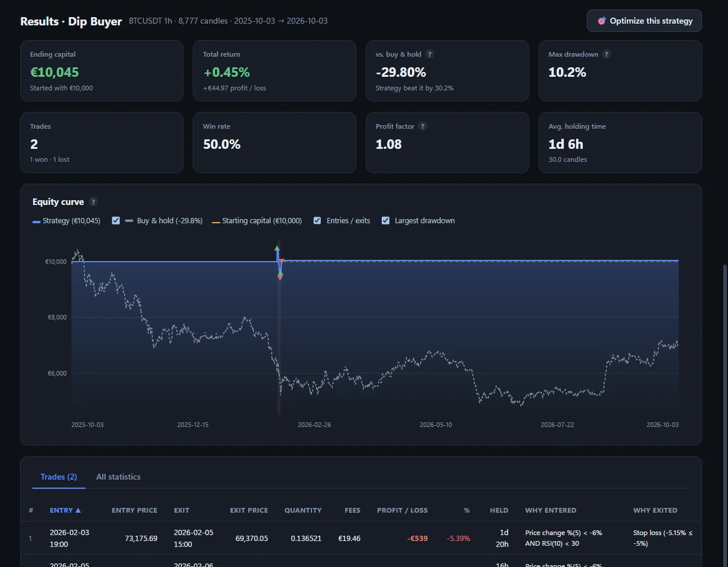Click the orange Starting capital legend swatch

(216, 222)
